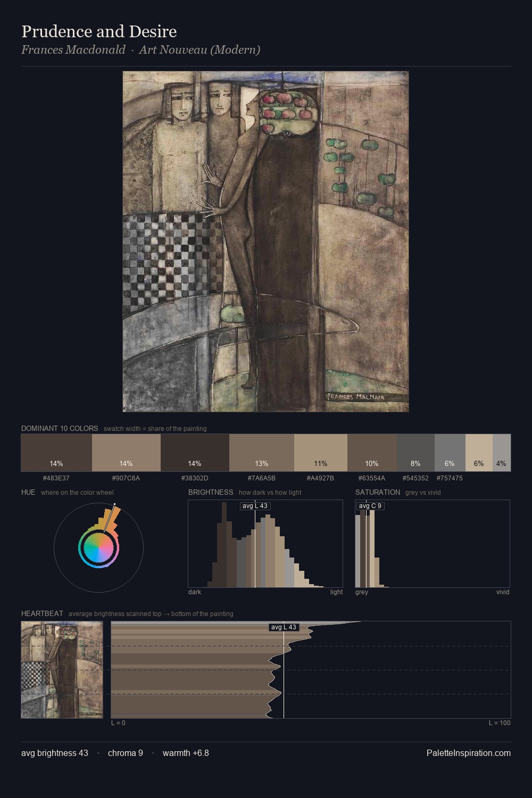This screenshot has height=798, width=532.
Task: Select the #7A6A5B swatch showing 13%
Action: (262, 453)
